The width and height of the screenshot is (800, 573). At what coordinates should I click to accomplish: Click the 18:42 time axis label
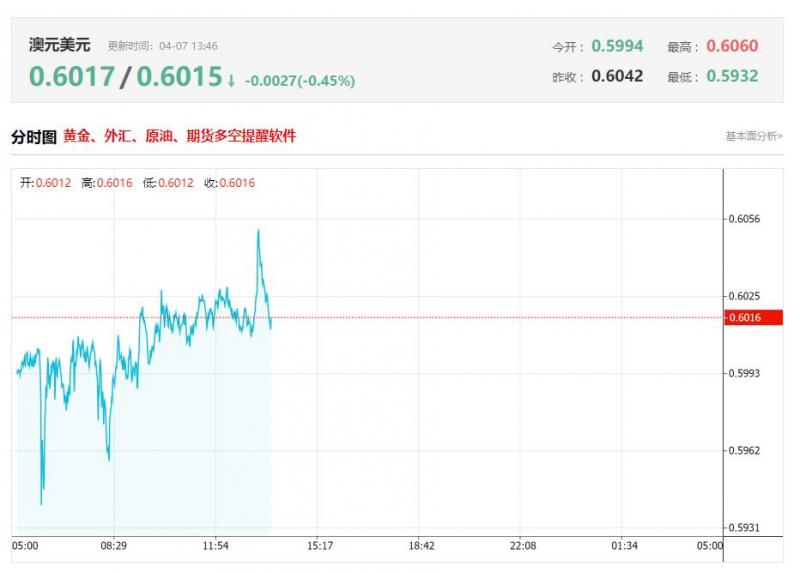coord(421,546)
